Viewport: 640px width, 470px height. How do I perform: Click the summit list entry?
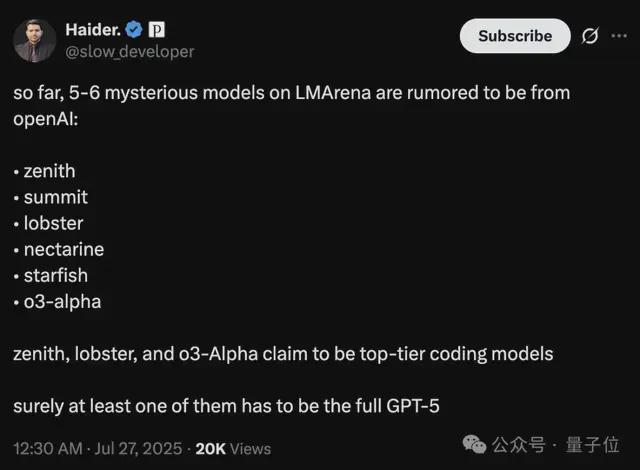(x=56, y=197)
